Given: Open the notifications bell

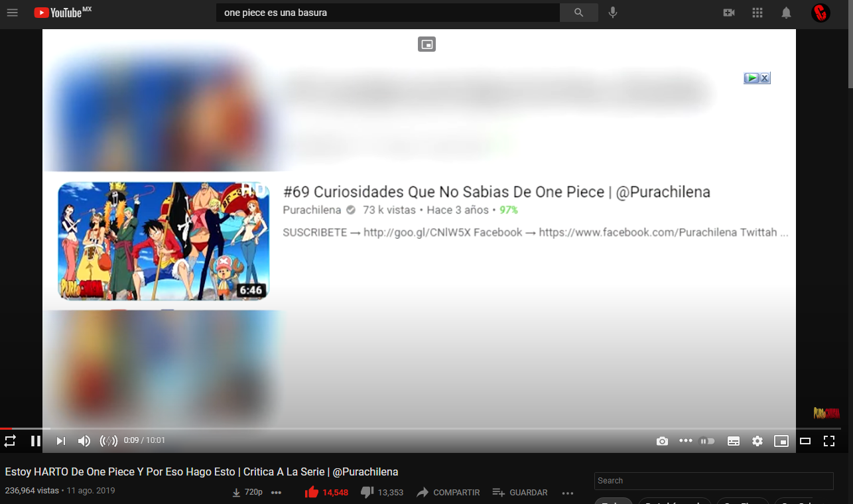Looking at the screenshot, I should point(786,13).
